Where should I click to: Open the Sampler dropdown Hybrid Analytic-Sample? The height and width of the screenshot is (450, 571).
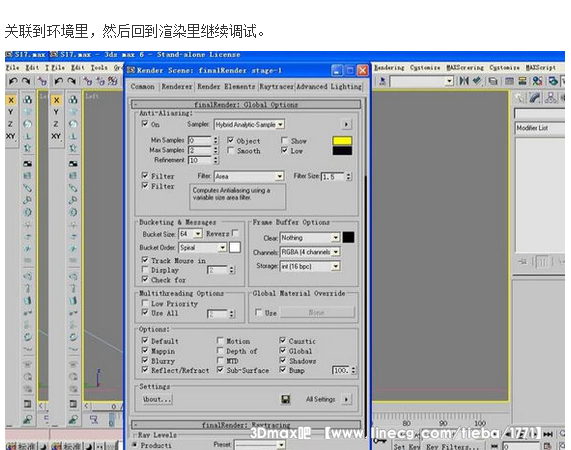249,125
